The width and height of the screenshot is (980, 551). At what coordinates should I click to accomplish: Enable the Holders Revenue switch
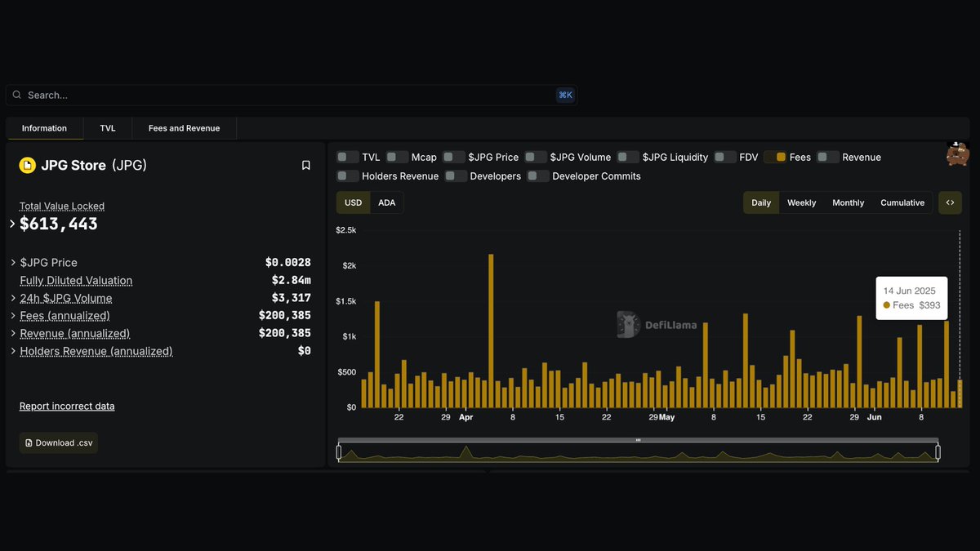pos(348,176)
